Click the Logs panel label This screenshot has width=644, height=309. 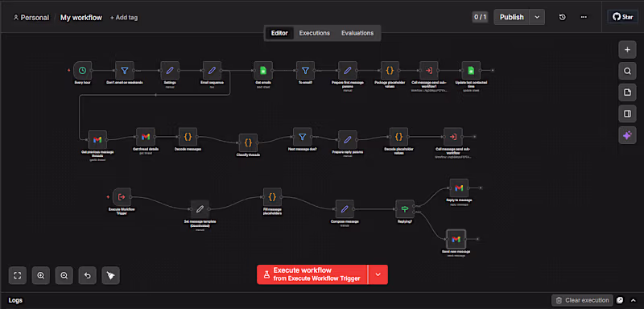pyautogui.click(x=15, y=300)
